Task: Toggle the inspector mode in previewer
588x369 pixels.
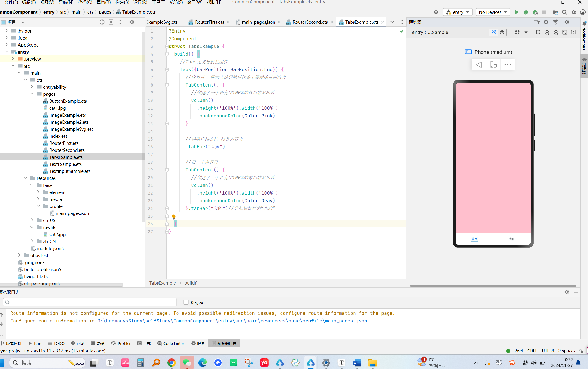Action: tap(493, 33)
